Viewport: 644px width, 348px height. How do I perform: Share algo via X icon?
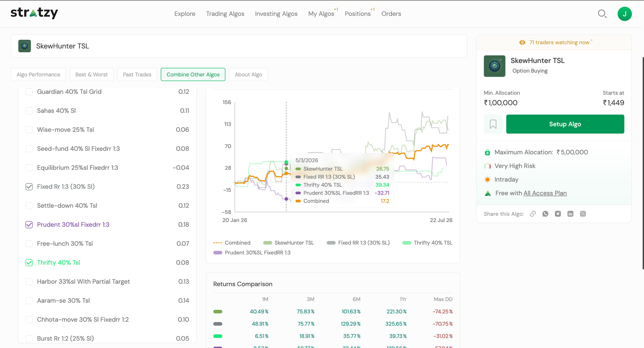pyautogui.click(x=583, y=214)
